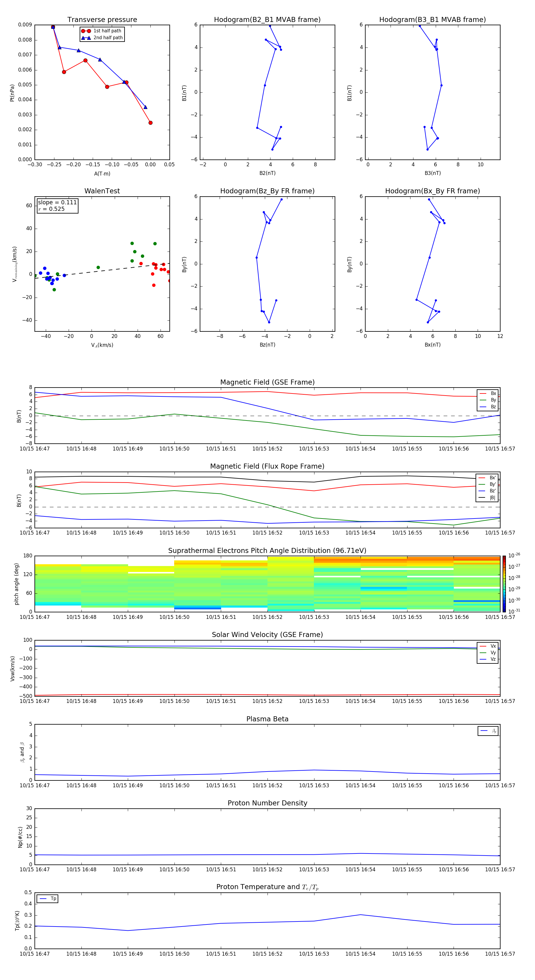
Task: Click the 'V_remaining(km/s)' y-axis label
Action: coord(15,264)
